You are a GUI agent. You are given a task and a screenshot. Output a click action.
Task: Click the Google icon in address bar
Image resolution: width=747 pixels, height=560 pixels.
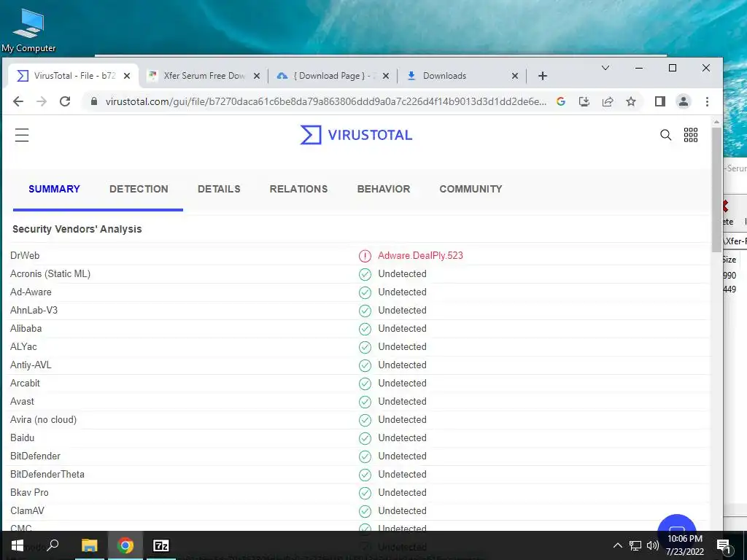(x=561, y=101)
